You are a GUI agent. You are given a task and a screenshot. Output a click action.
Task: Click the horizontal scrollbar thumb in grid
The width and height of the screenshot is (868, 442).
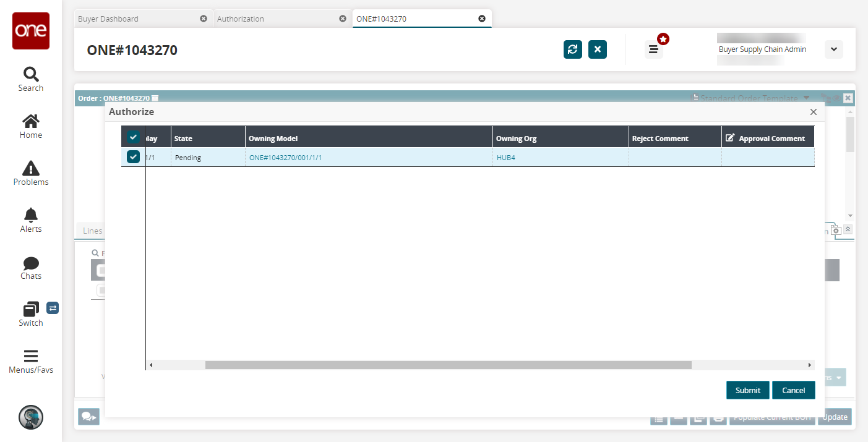pos(449,365)
